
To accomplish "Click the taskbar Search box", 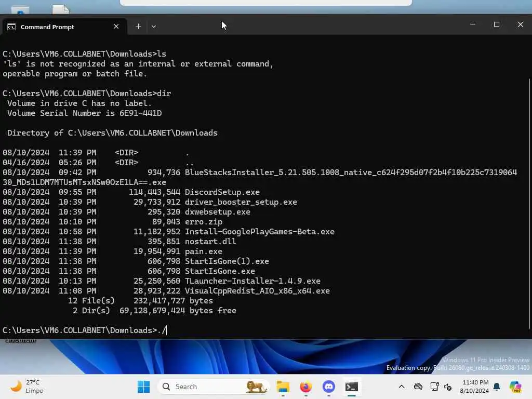I will [x=213, y=387].
